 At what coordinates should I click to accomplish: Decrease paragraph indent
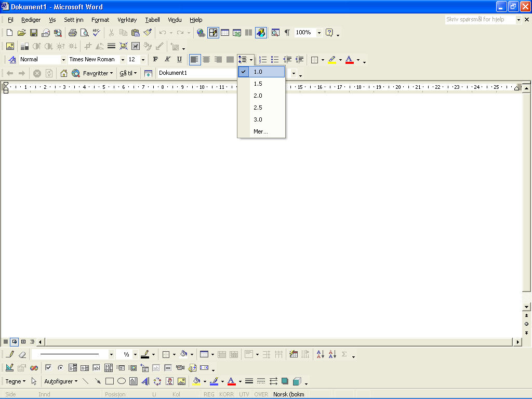(x=287, y=60)
